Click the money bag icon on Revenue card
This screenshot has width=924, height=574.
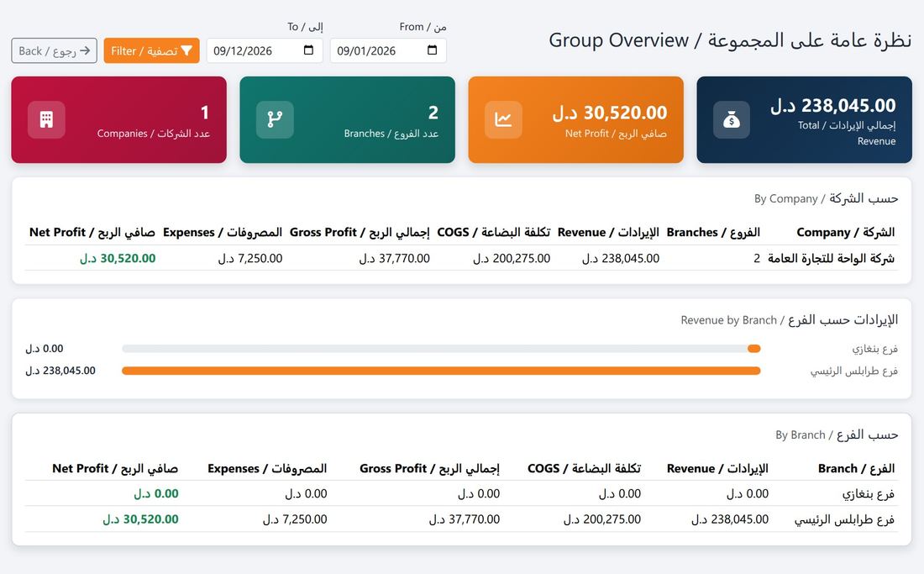[x=732, y=119]
